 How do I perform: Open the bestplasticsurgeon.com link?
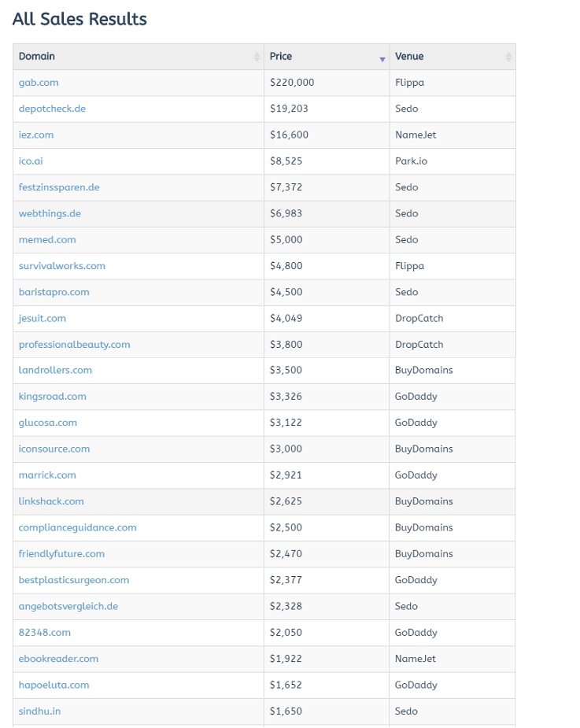pos(73,580)
